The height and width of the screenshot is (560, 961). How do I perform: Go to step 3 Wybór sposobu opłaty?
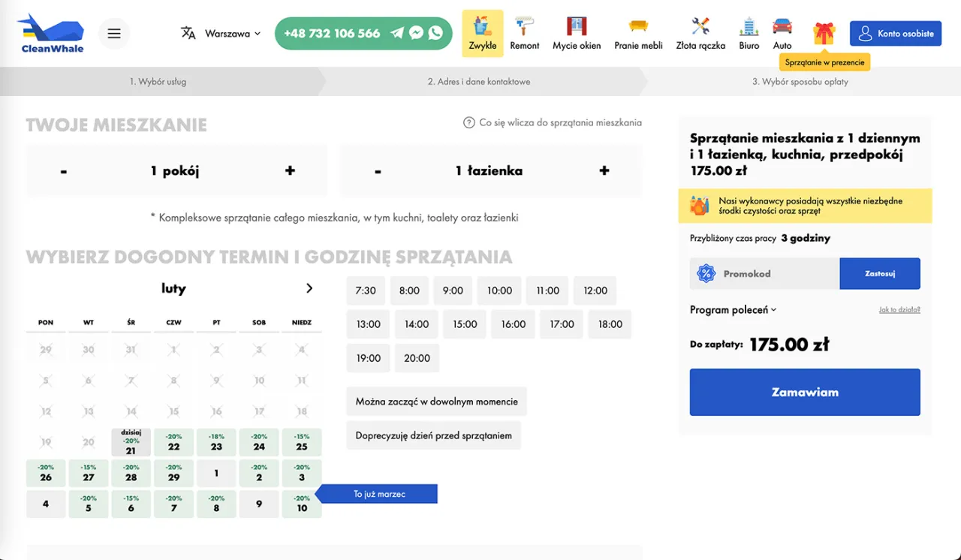800,82
